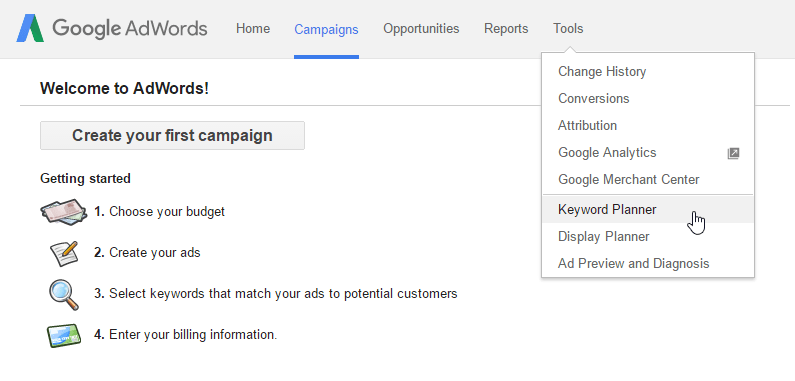795x381 pixels.
Task: Click the 'Getting started' heading
Action: pyautogui.click(x=85, y=179)
